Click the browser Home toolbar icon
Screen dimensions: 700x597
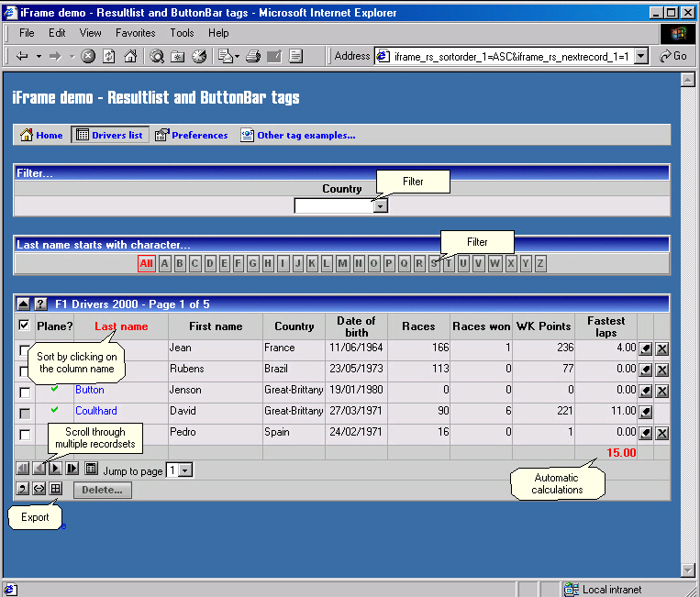130,56
